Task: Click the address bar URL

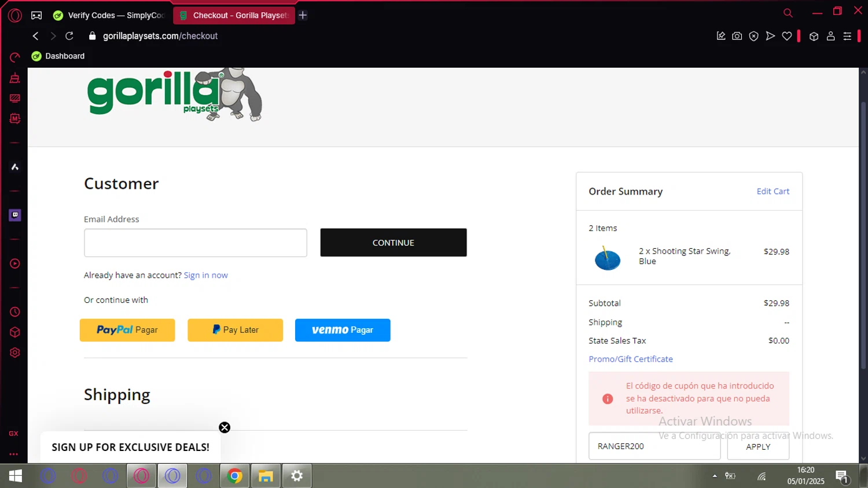Action: coord(160,36)
